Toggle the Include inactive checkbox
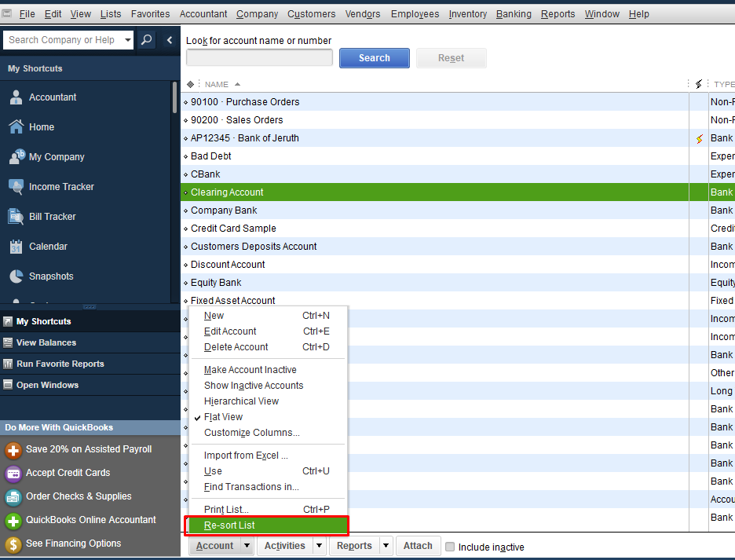 [x=450, y=547]
